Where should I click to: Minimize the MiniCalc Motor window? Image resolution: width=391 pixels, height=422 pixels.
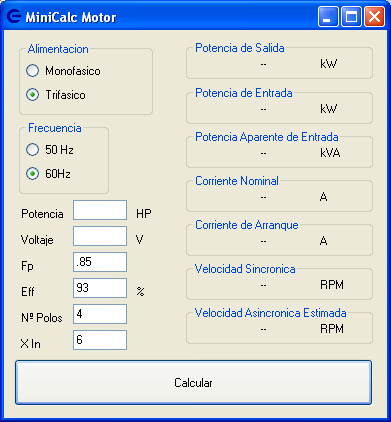tap(328, 16)
